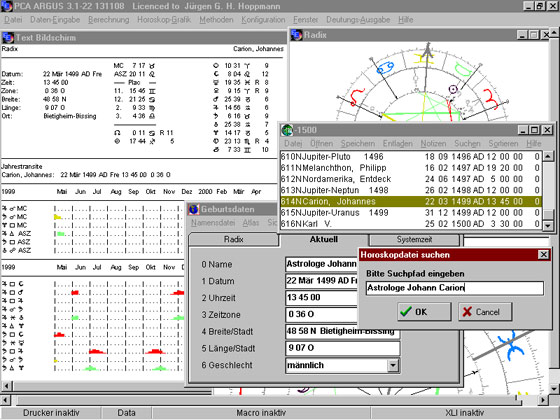Click the blue Cancer glyph in Radix chart
This screenshot has width=560, height=420.
[x=385, y=67]
